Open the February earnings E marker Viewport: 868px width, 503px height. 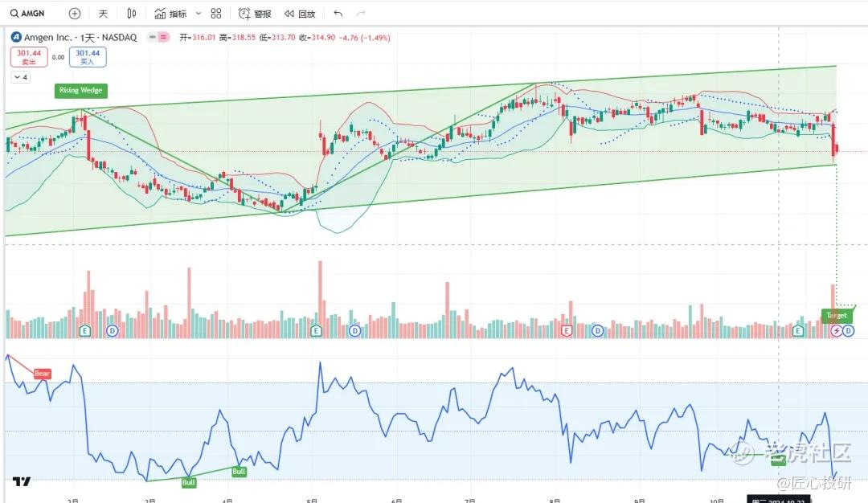point(84,331)
